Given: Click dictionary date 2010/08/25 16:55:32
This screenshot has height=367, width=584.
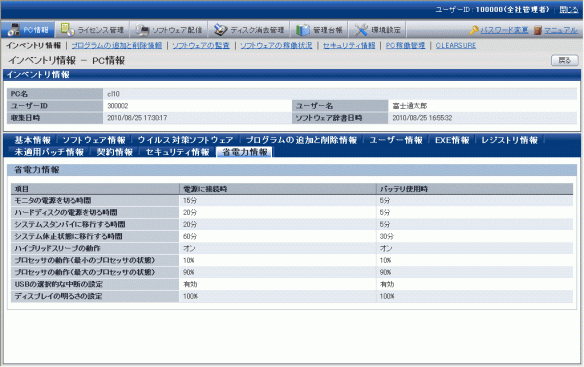Looking at the screenshot, I should 422,118.
